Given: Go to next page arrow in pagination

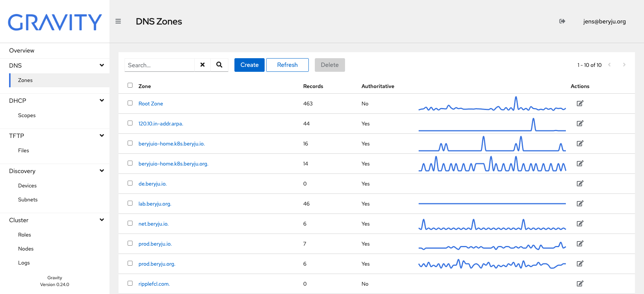Looking at the screenshot, I should [x=624, y=65].
